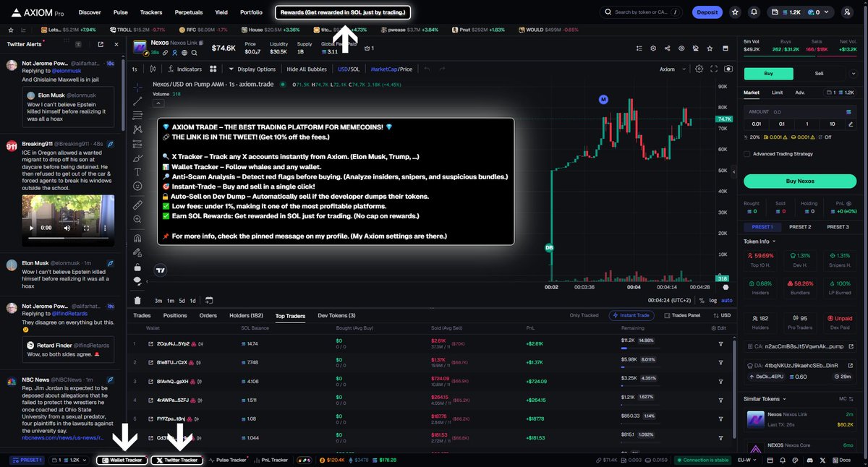Switch order panel to Sell
Viewport: 868px width, 467px height.
pyautogui.click(x=820, y=73)
